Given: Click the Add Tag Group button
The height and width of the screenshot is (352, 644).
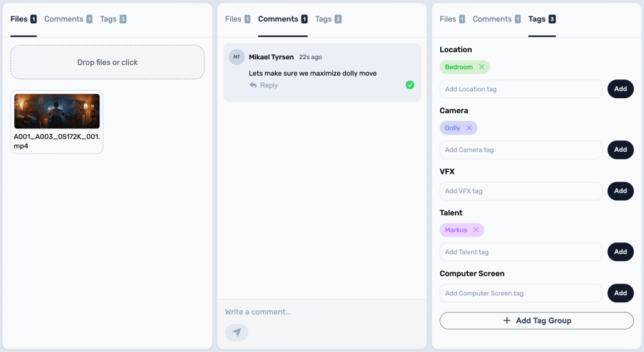Looking at the screenshot, I should [x=536, y=321].
